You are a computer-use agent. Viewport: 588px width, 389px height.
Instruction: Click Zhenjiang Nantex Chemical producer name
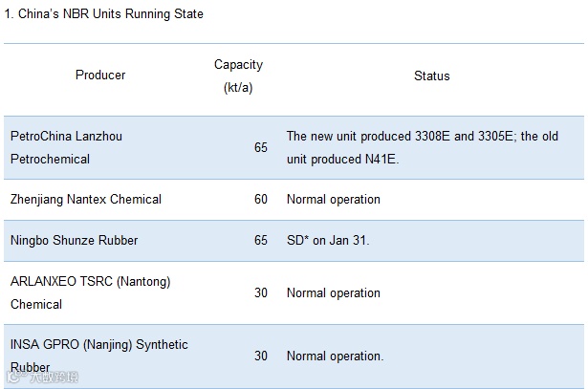coord(86,199)
